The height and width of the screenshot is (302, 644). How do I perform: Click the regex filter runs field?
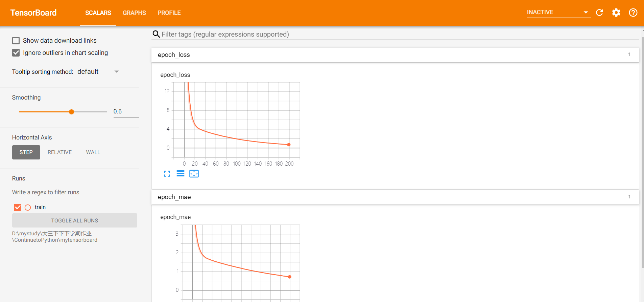pyautogui.click(x=75, y=192)
